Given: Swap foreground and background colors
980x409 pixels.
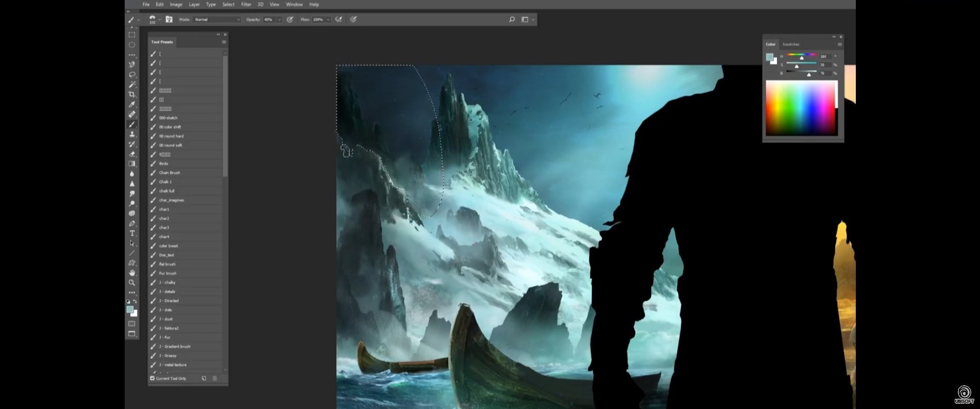Looking at the screenshot, I should click(x=135, y=301).
